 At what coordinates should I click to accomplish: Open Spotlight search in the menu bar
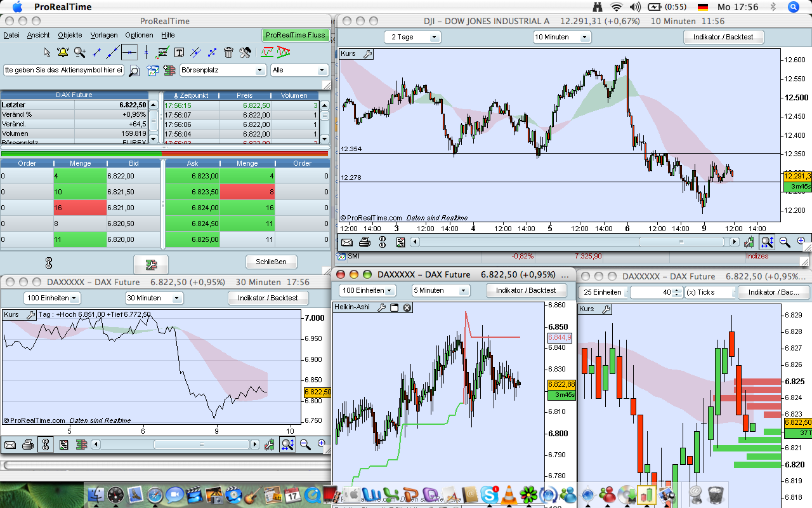pos(793,7)
